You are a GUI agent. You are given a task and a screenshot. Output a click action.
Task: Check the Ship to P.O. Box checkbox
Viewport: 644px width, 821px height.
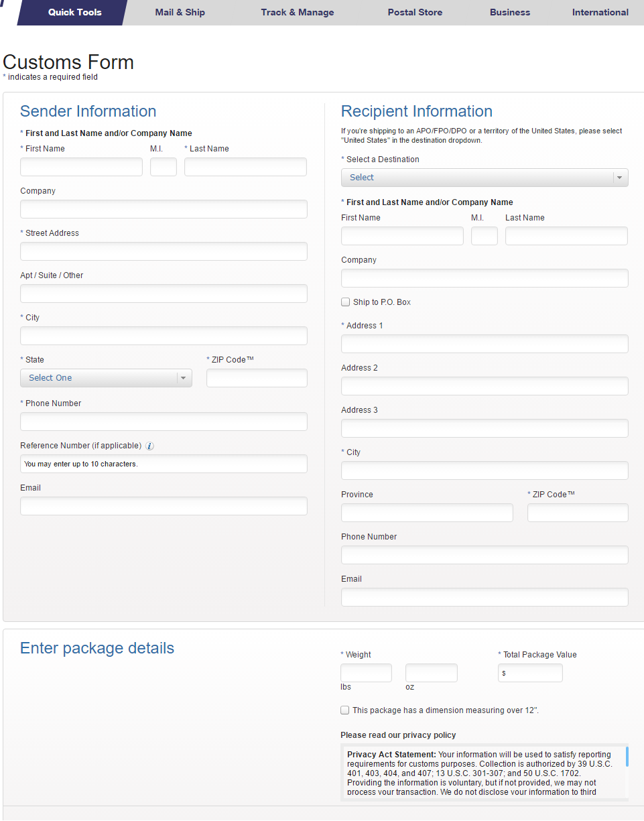coord(346,302)
